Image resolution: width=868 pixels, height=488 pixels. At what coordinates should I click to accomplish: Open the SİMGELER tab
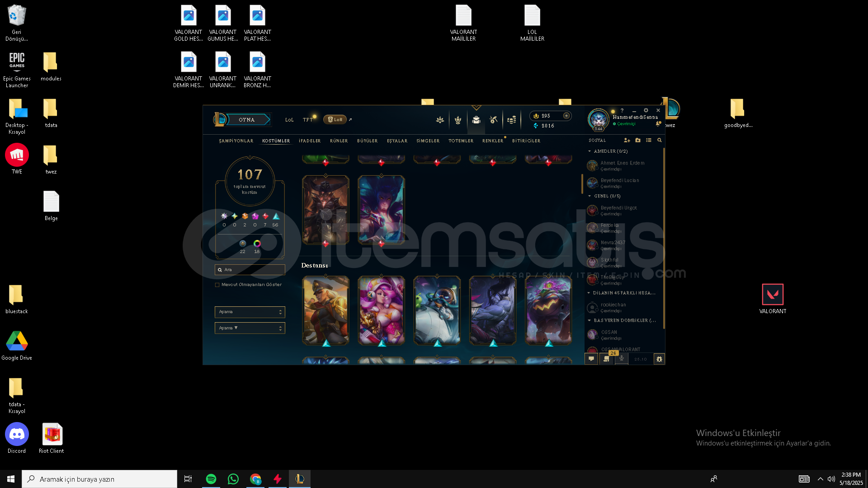[428, 141]
